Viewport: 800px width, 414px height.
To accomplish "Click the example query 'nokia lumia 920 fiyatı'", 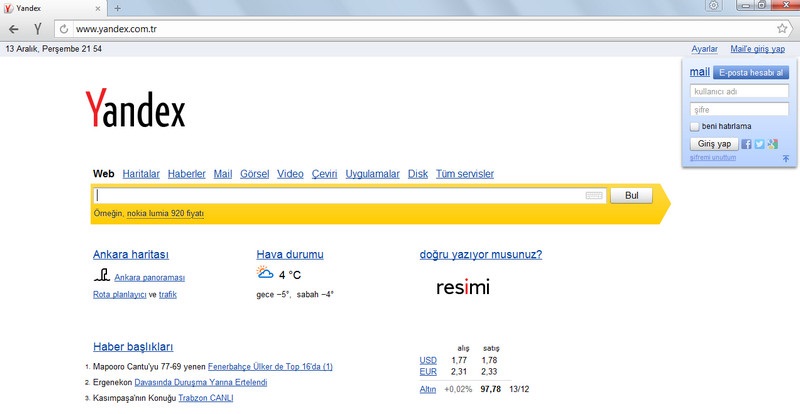I will (x=165, y=213).
